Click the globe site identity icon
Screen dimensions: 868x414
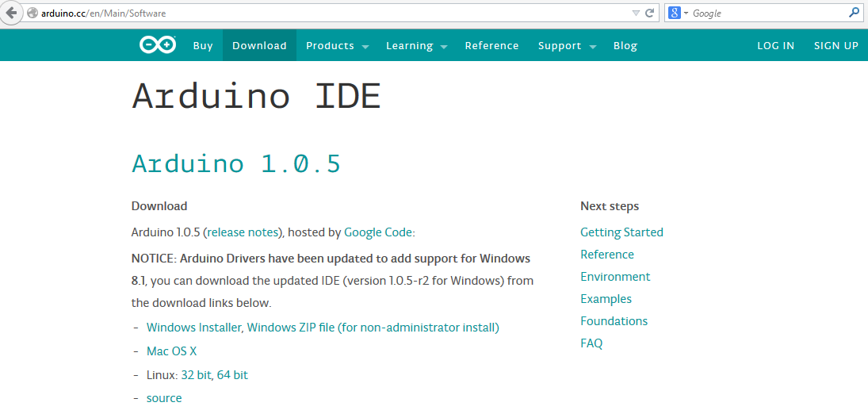[33, 13]
